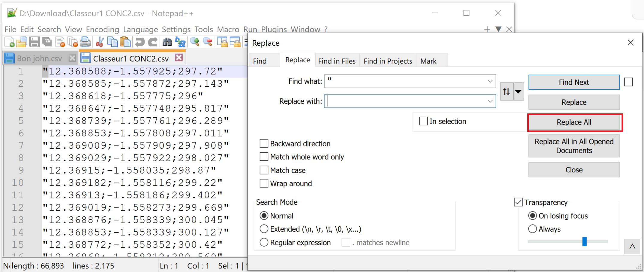
Task: Click the Synchronize Vertical Scrolling lock icon
Action: [x=222, y=42]
